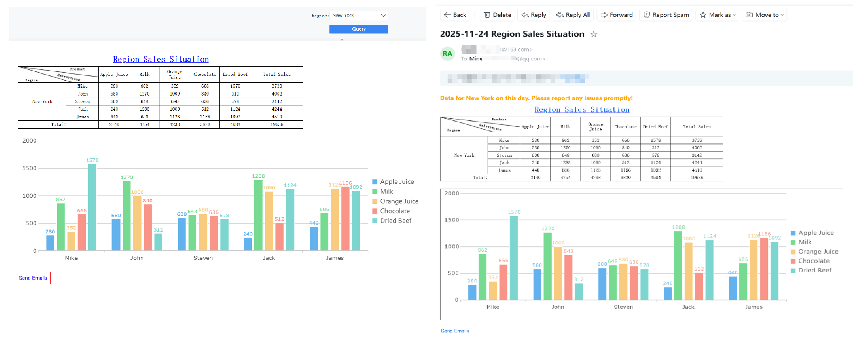Click the James axis label in the report chart

click(x=335, y=258)
